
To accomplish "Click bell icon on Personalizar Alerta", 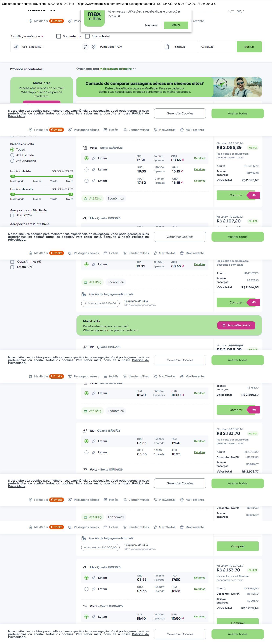I will pos(224,325).
